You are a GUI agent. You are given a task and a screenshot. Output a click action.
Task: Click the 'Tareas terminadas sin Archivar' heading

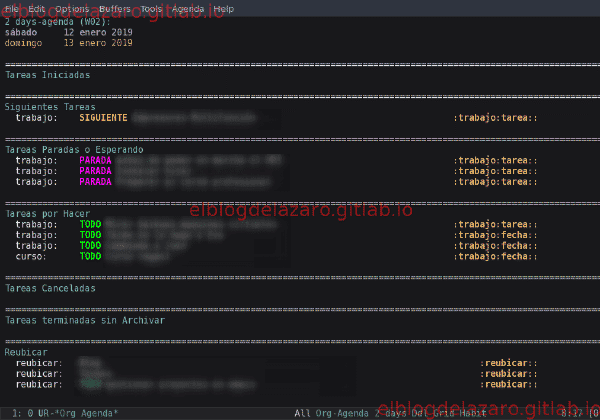click(x=85, y=320)
